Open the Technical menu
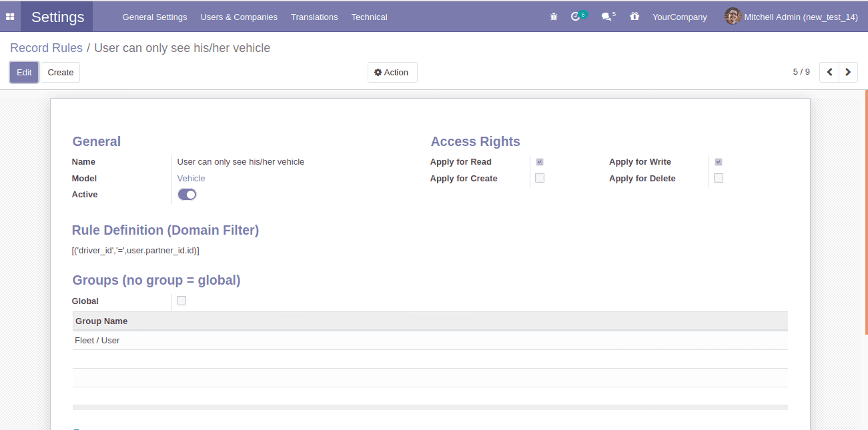This screenshot has width=868, height=430. [x=369, y=17]
